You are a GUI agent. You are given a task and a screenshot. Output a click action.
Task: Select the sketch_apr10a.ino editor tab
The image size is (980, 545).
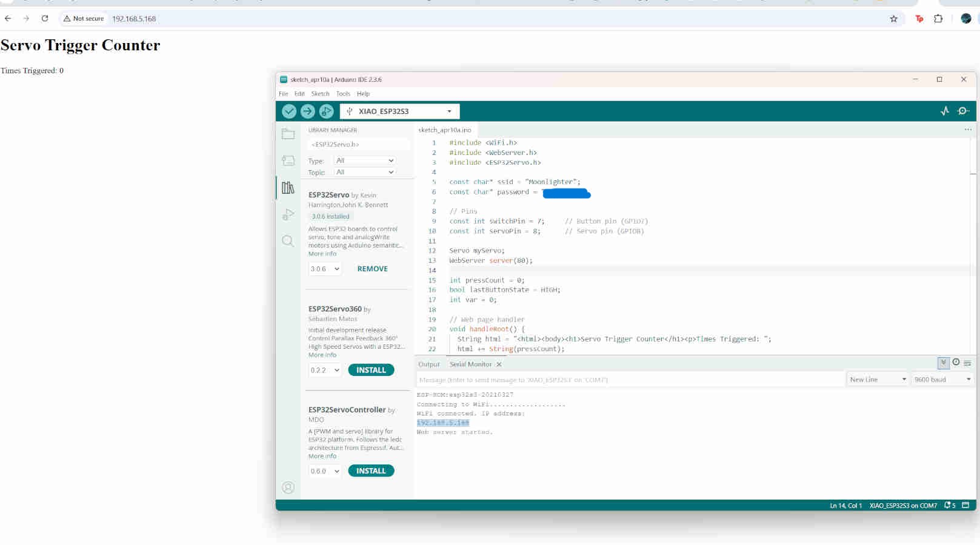click(445, 130)
